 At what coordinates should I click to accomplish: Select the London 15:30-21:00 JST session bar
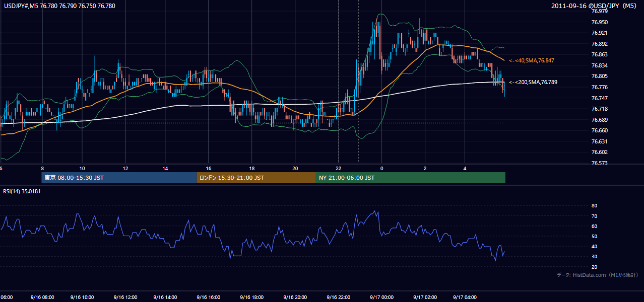[x=256, y=178]
